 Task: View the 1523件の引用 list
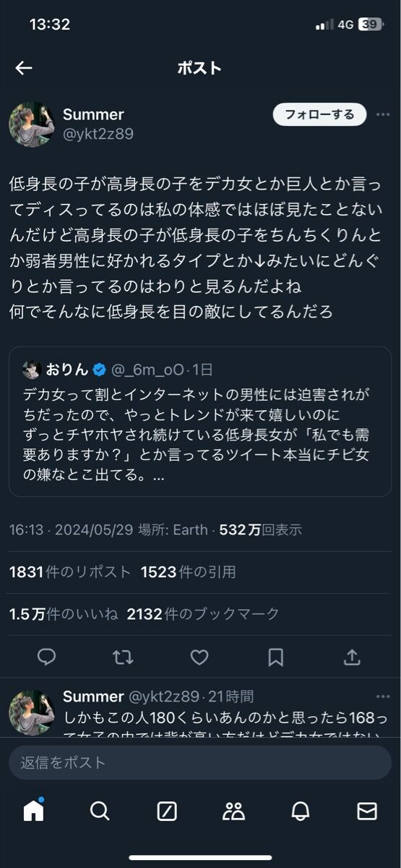(189, 571)
